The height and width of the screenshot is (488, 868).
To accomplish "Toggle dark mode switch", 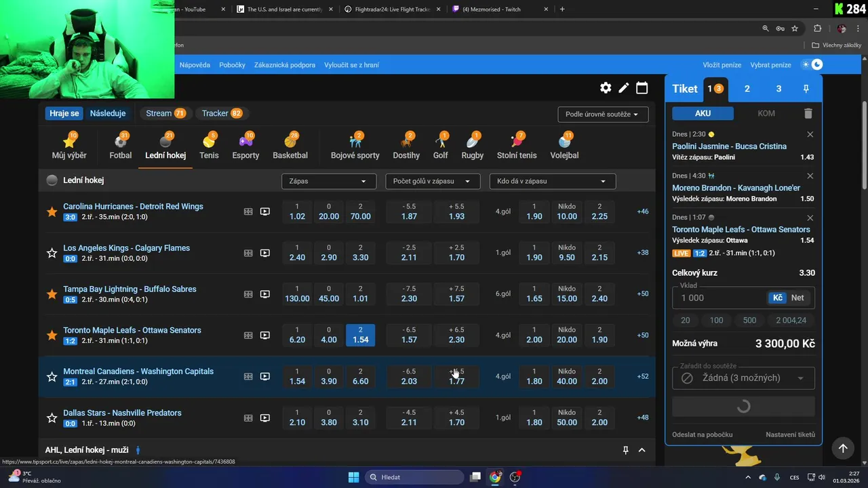I will [812, 64].
